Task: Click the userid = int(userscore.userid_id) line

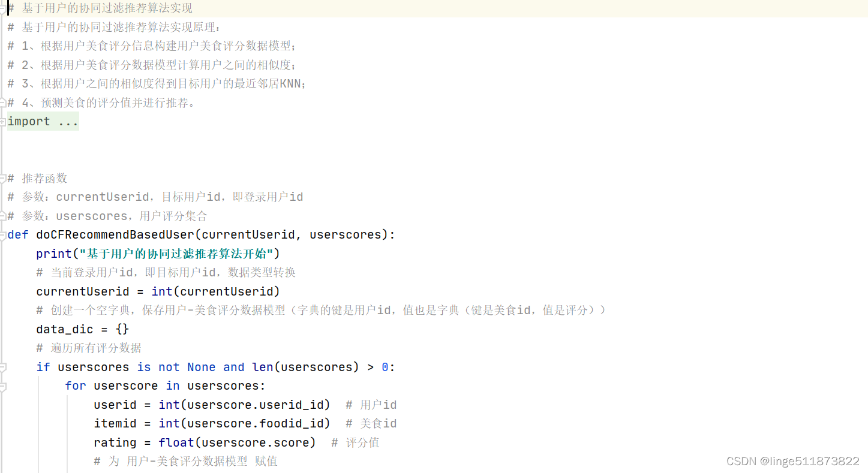Action: click(212, 405)
